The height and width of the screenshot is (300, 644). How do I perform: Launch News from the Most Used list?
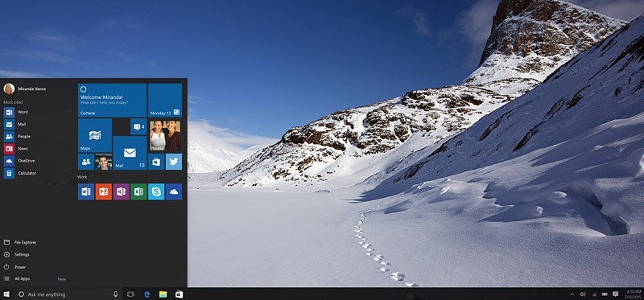click(x=16, y=149)
